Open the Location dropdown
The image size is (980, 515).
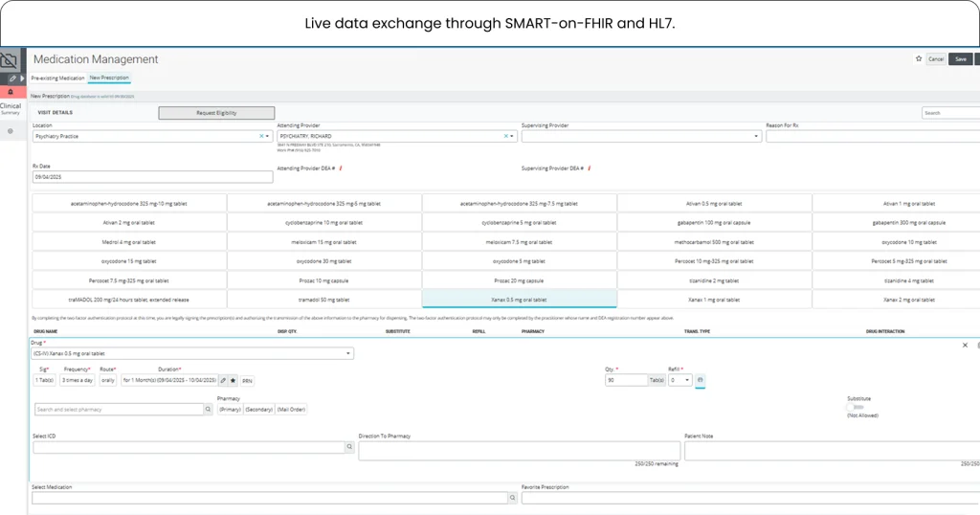point(268,136)
